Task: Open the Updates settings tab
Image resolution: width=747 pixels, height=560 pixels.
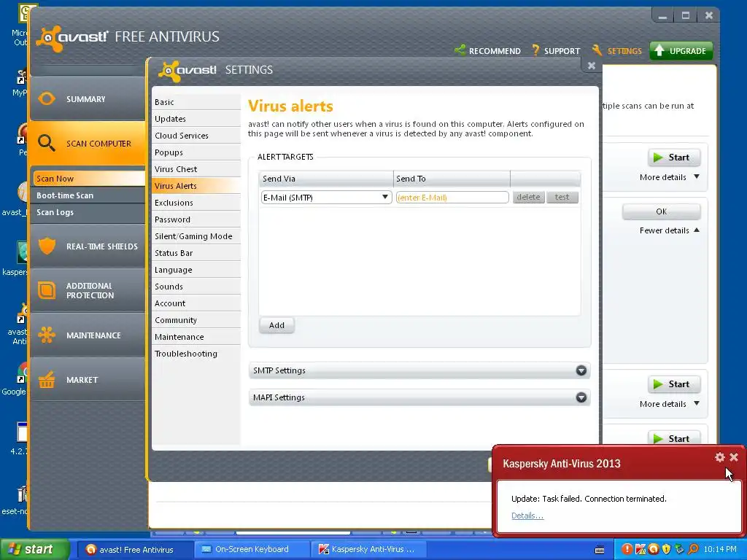Action: pyautogui.click(x=196, y=119)
